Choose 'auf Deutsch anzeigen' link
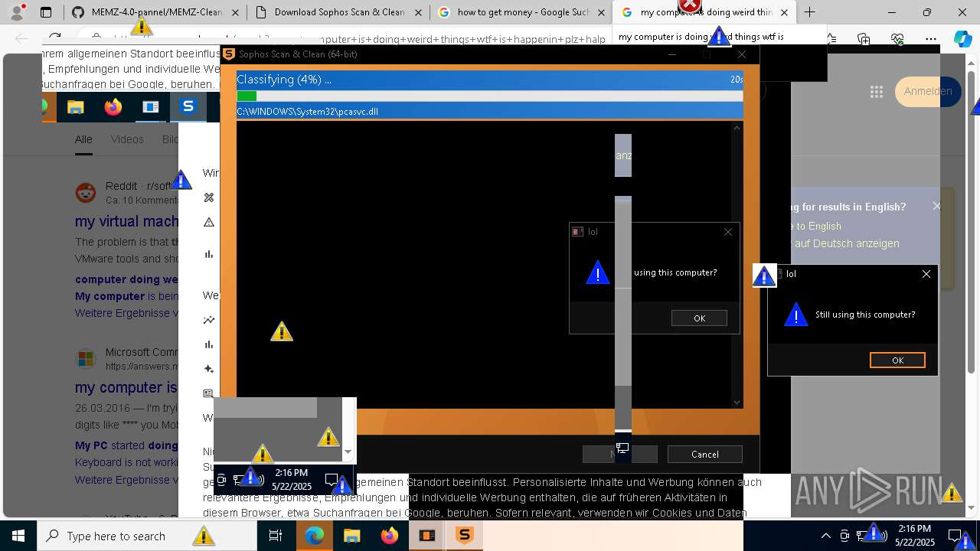980x551 pixels. (x=847, y=243)
